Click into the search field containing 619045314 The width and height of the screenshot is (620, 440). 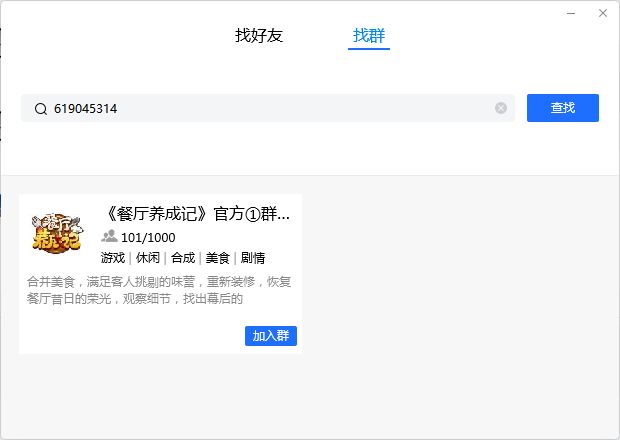tap(268, 108)
